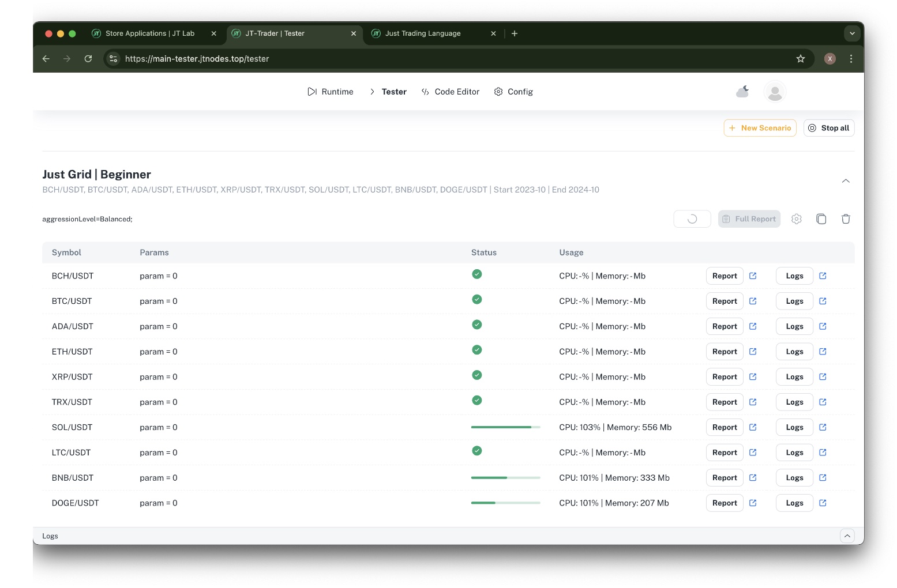This screenshot has height=588, width=897.
Task: Open BCH/USDT report in new window icon
Action: tap(753, 276)
